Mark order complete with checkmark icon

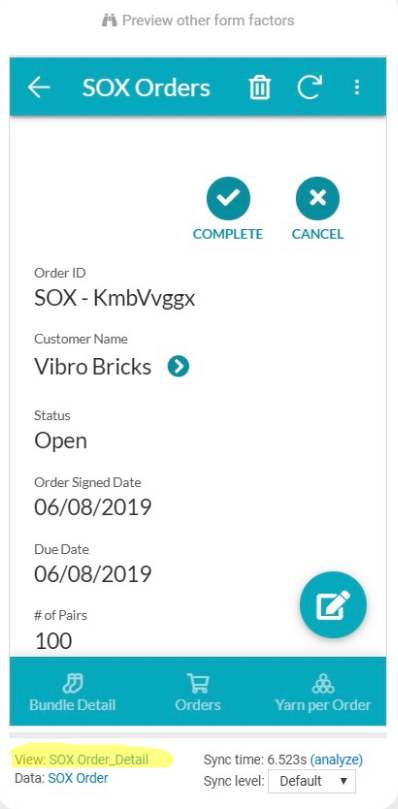[228, 199]
